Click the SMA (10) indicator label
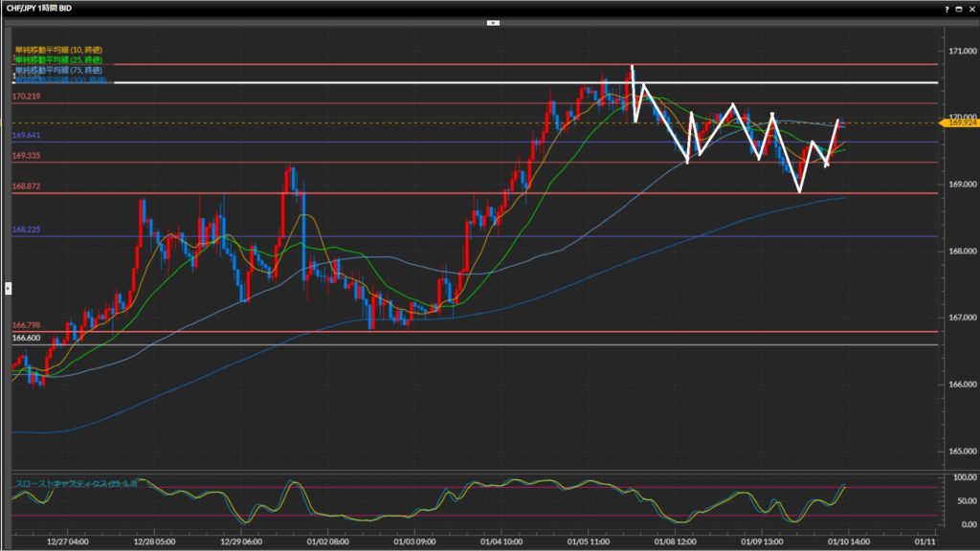Viewport: 980px width, 551px height. [58, 50]
